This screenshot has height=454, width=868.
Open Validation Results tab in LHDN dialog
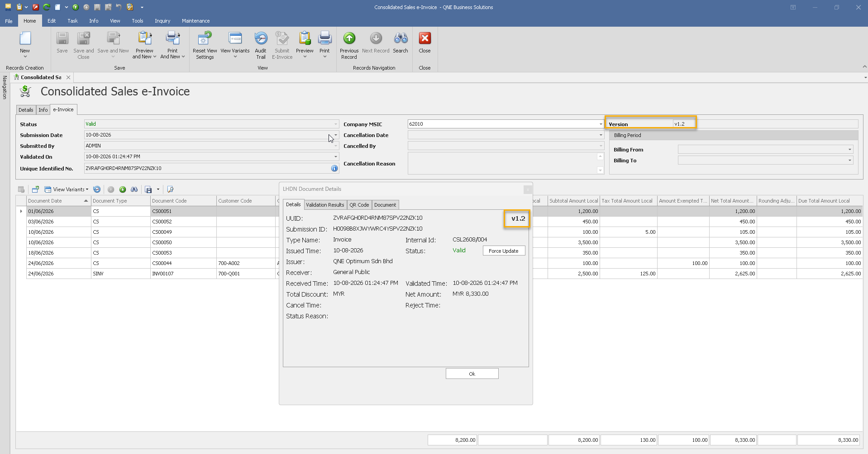tap(325, 205)
